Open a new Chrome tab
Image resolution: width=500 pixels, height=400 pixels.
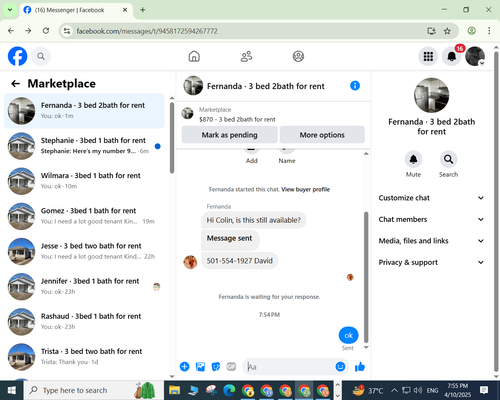143,10
